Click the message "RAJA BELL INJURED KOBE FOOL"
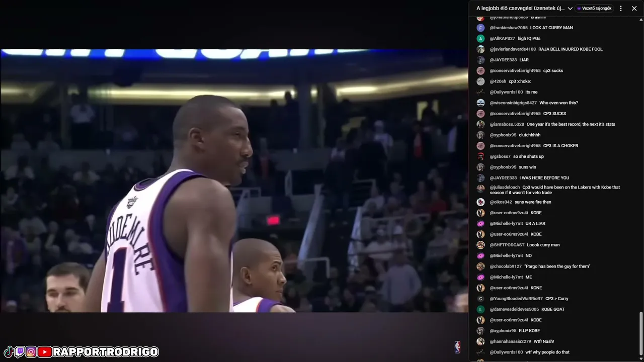The image size is (644, 362). click(571, 49)
